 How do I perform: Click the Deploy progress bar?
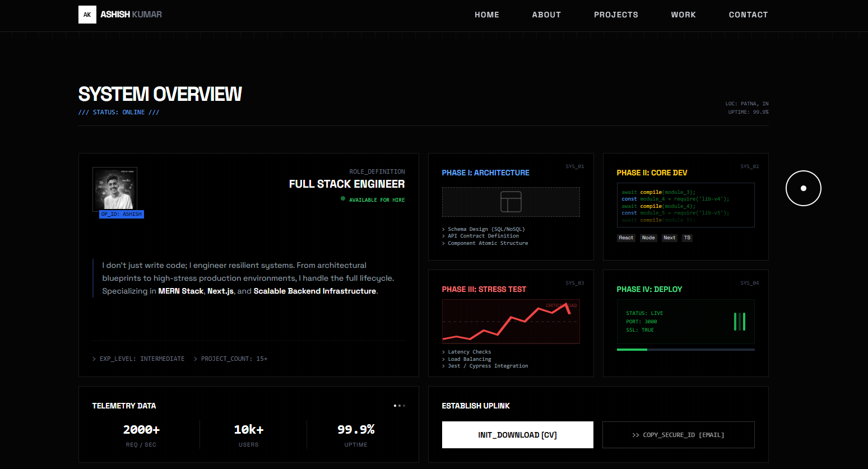pos(686,350)
